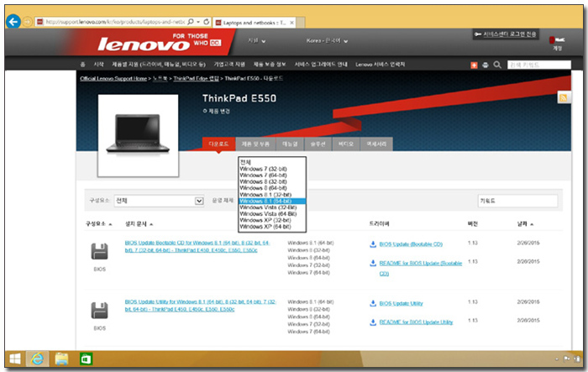Switch to the 솔루션 tab
588x372 pixels.
pos(318,144)
